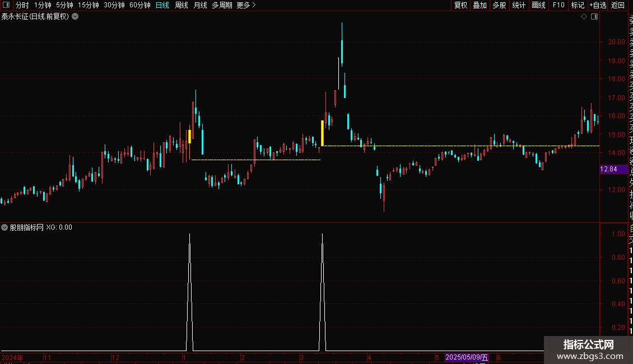Switch to 月线 monthly chart
633x364 pixels.
tap(200, 5)
